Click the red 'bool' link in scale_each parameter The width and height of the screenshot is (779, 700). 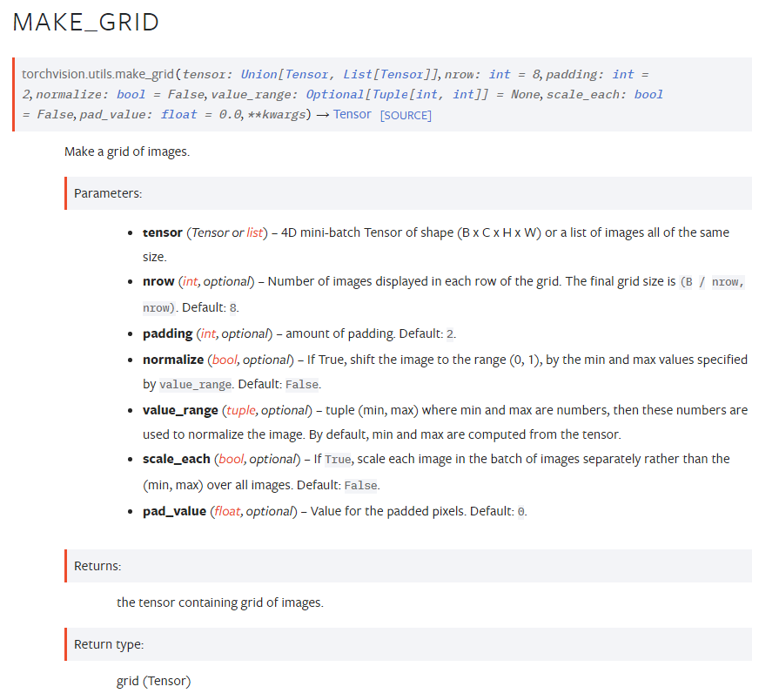[231, 459]
